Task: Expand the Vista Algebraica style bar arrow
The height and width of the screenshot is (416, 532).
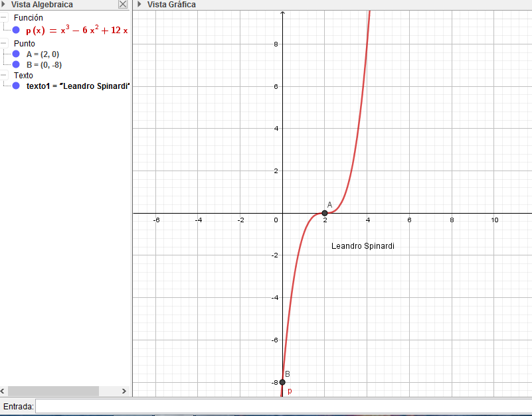Action: 3,5
